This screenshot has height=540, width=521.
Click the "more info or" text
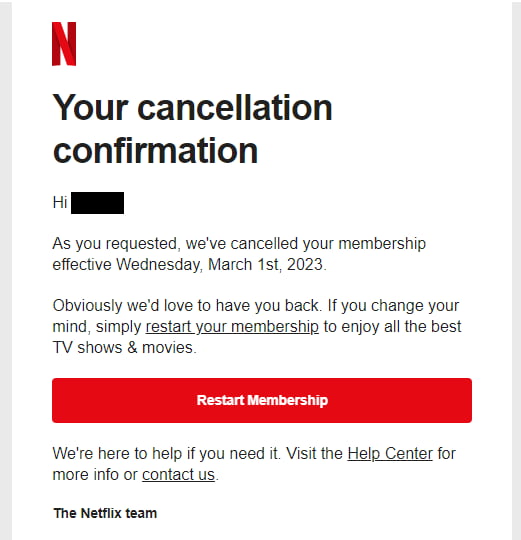[95, 474]
